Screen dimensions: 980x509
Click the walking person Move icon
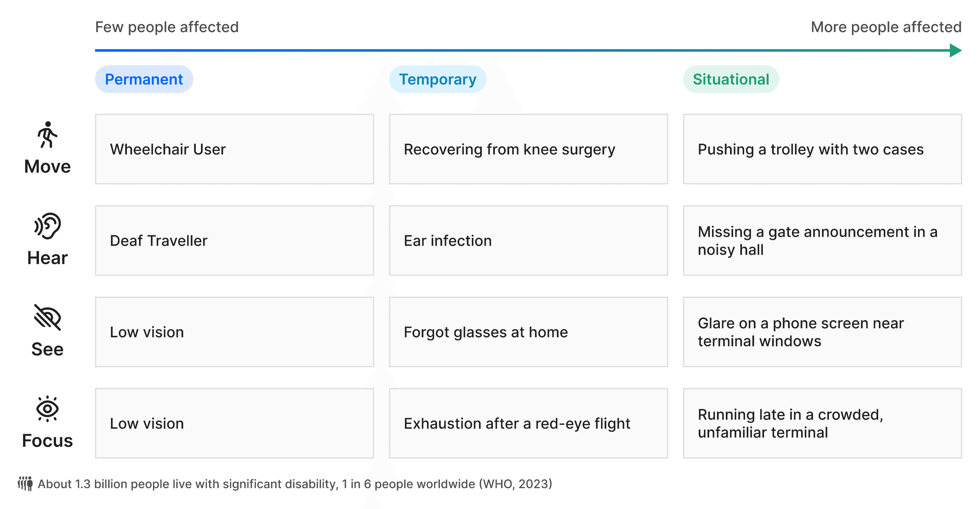pos(47,135)
